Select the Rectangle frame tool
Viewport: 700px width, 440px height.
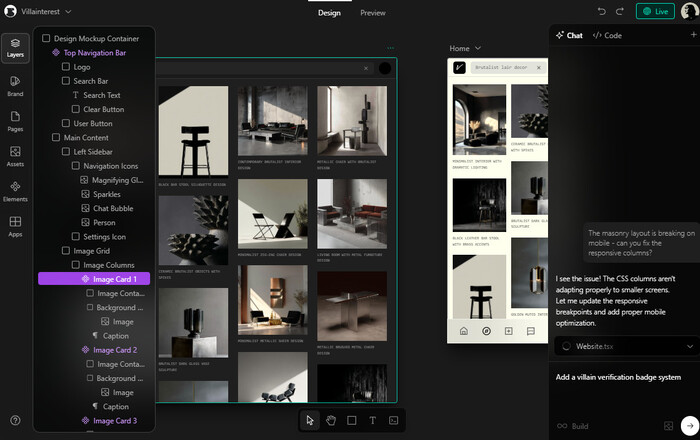[x=351, y=421]
